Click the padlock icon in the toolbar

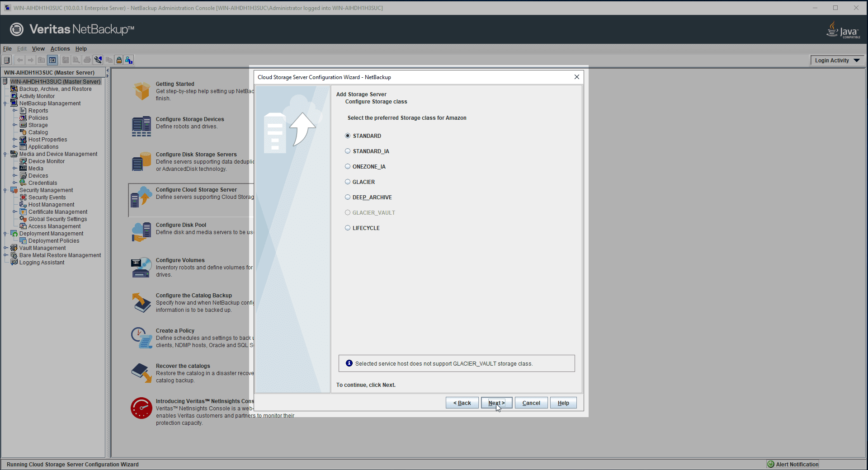point(119,60)
